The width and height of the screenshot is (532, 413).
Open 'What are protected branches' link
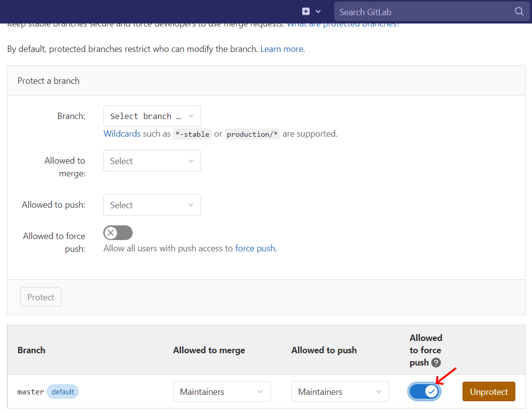[343, 24]
